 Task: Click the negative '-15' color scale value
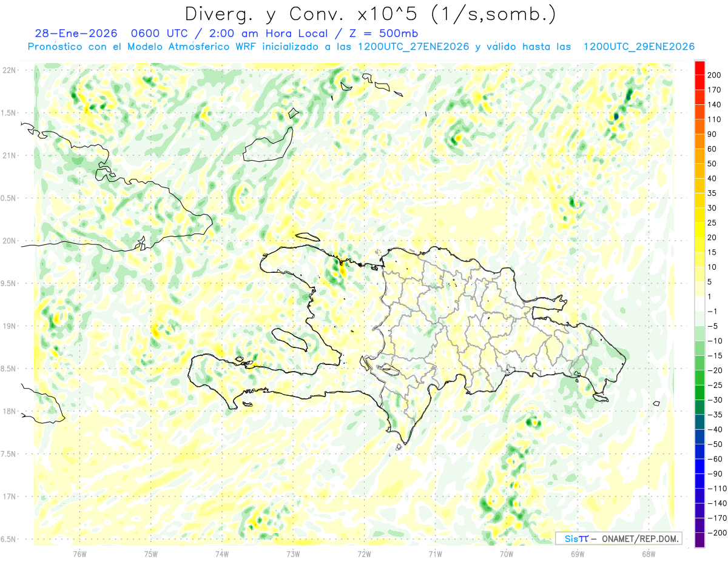(x=715, y=355)
